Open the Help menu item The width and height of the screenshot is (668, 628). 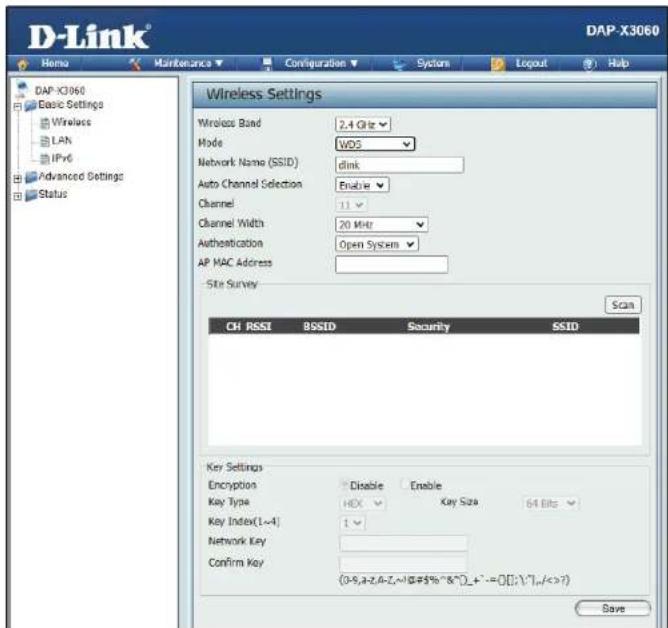coord(618,63)
